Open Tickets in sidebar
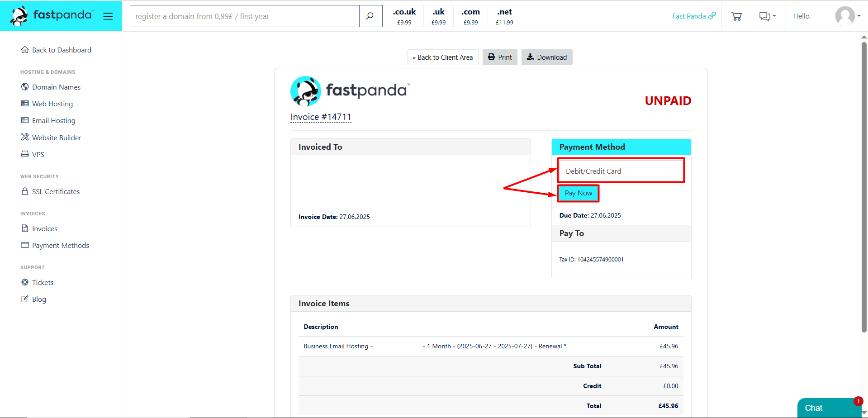 point(43,282)
